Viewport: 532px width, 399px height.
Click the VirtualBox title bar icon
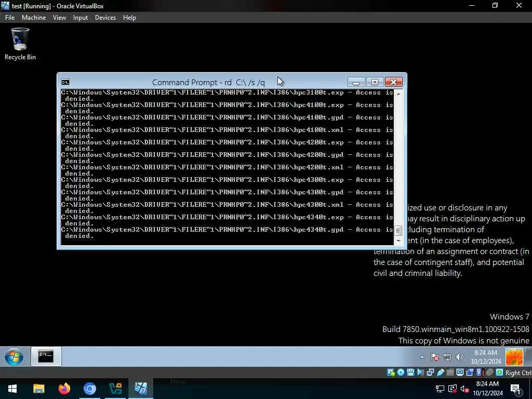(x=5, y=6)
